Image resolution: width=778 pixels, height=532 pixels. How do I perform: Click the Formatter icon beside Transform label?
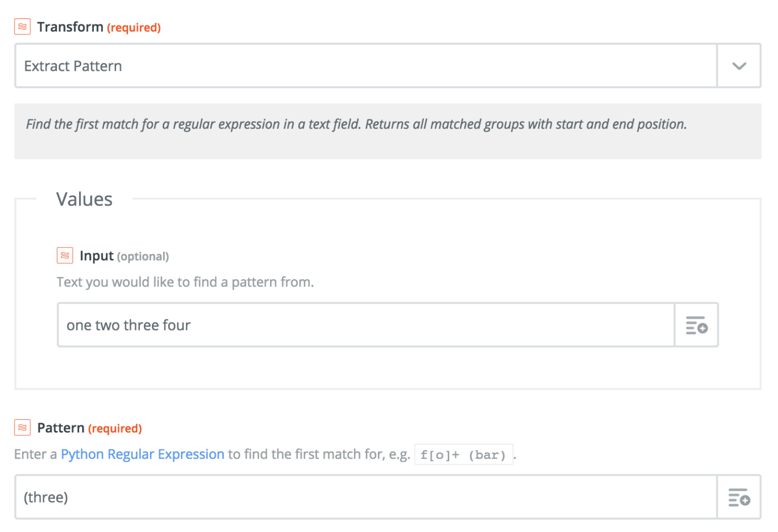22,27
